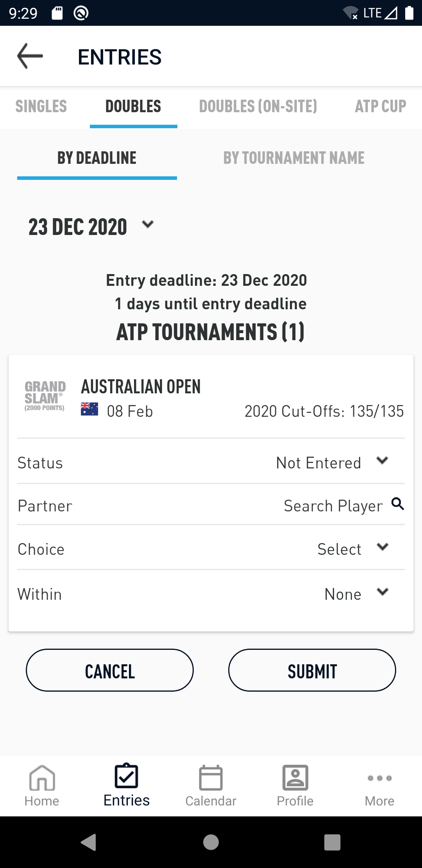
Task: Open the Status Not Entered dropdown
Action: tap(333, 463)
